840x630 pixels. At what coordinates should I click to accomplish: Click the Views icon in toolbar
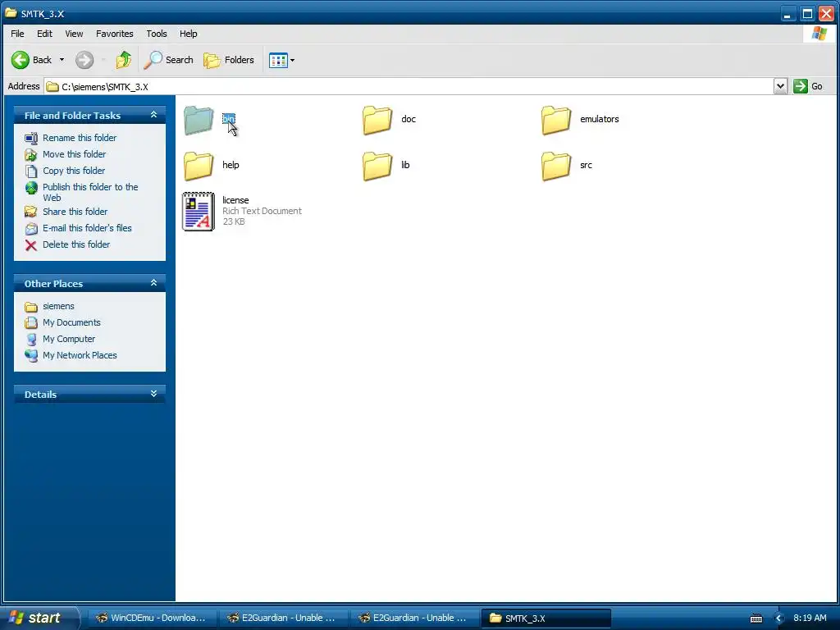click(279, 60)
